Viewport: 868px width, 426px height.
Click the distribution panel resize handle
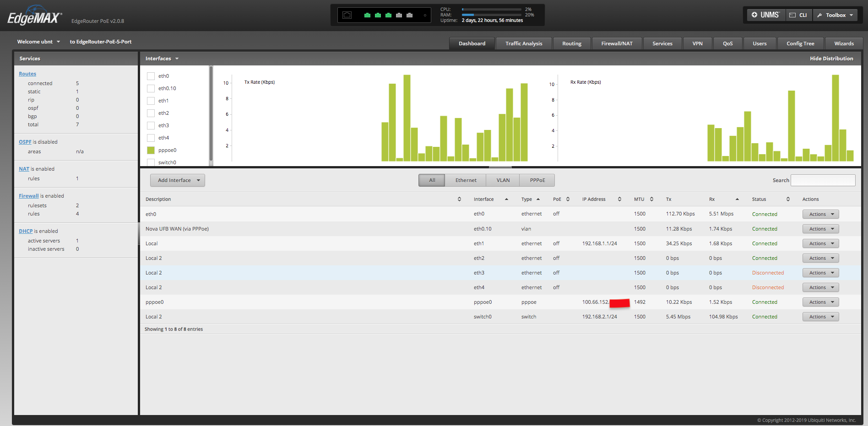coord(500,167)
